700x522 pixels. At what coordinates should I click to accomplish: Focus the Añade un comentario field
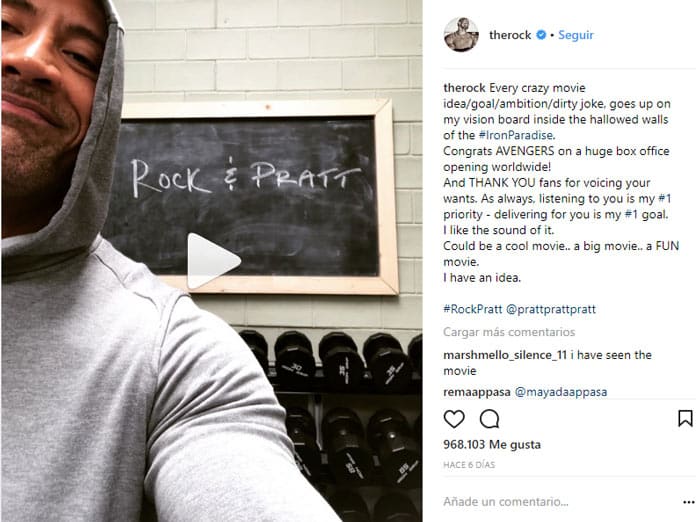[560, 502]
